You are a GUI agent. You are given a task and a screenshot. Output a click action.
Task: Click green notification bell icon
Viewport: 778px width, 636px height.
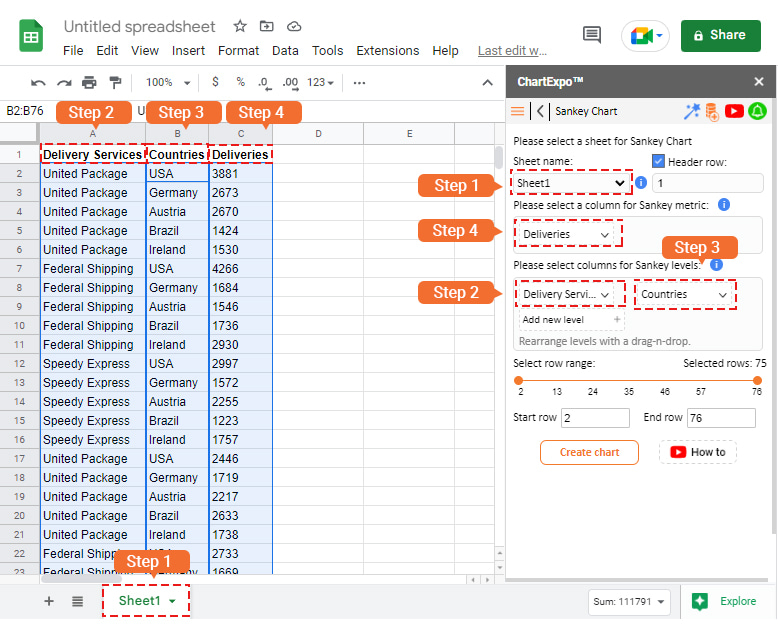click(757, 111)
